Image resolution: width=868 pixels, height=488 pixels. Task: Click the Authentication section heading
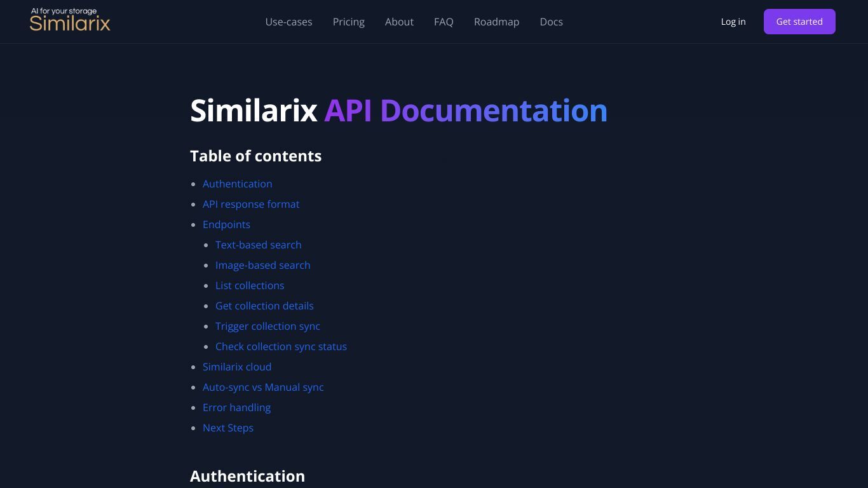point(247,476)
